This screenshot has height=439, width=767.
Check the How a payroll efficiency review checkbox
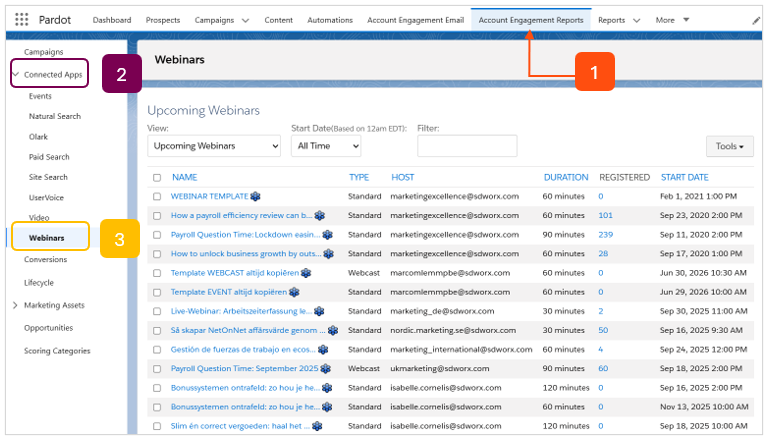coord(157,216)
